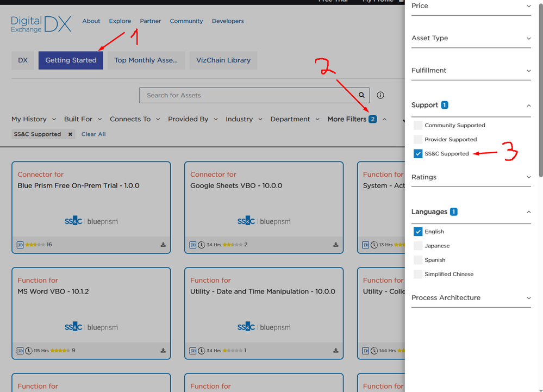The height and width of the screenshot is (392, 543).
Task: Download Blue Prism Free On-Prem Trial asset
Action: (163, 245)
